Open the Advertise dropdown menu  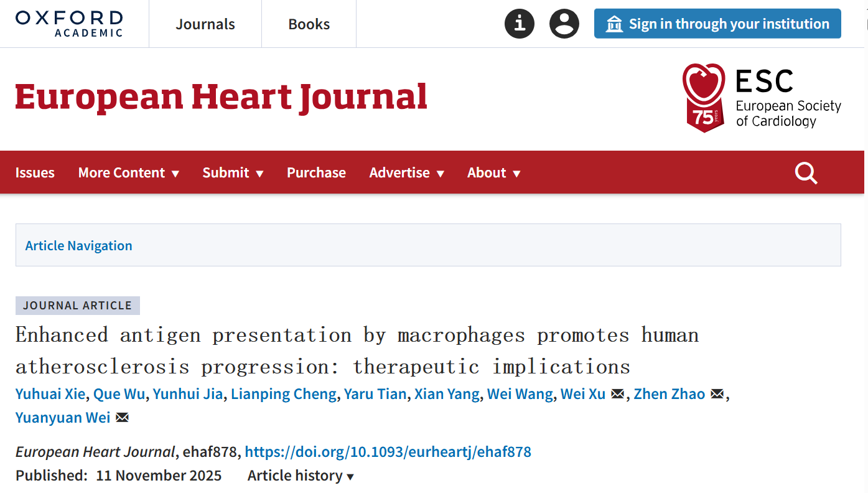[x=406, y=173]
